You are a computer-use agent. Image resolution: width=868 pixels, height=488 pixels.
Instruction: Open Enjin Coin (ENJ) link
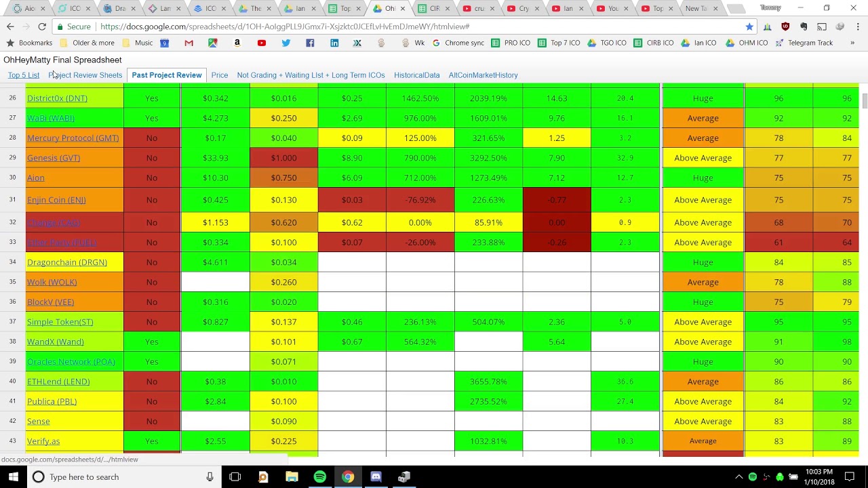click(x=56, y=200)
